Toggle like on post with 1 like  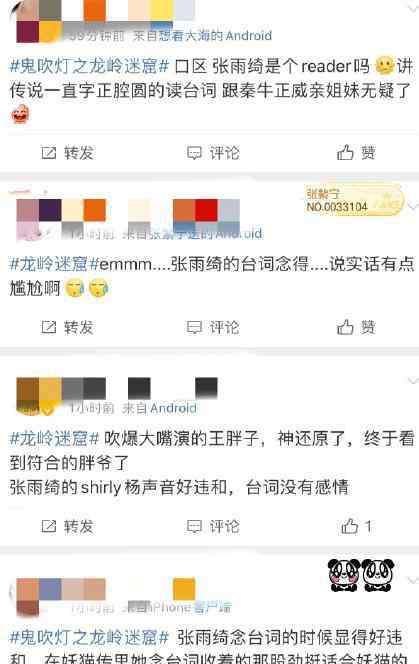click(356, 526)
